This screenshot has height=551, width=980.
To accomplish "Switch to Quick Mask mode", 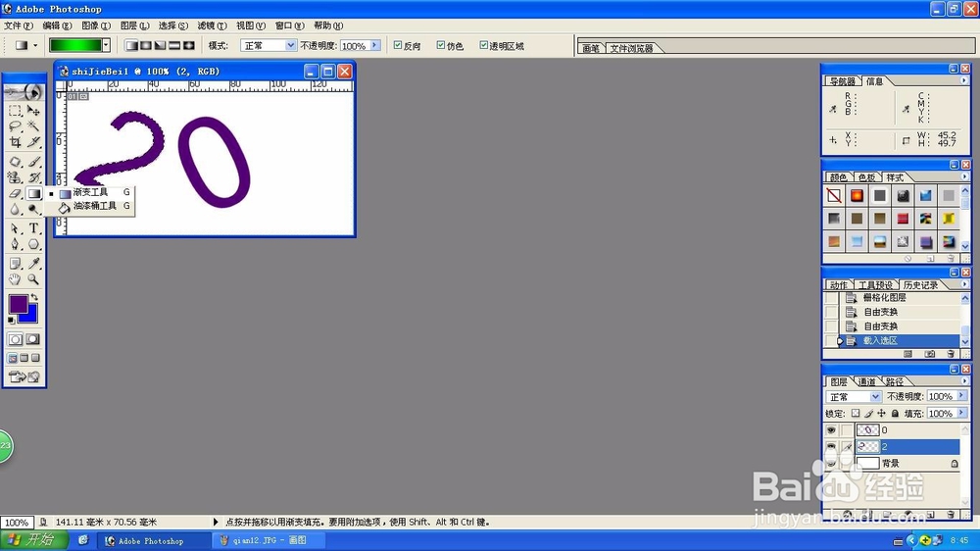I will pos(32,339).
